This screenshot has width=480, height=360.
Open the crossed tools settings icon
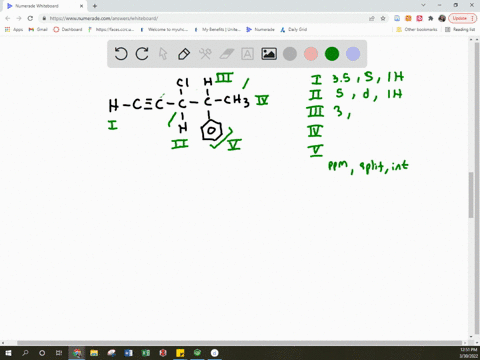205,54
